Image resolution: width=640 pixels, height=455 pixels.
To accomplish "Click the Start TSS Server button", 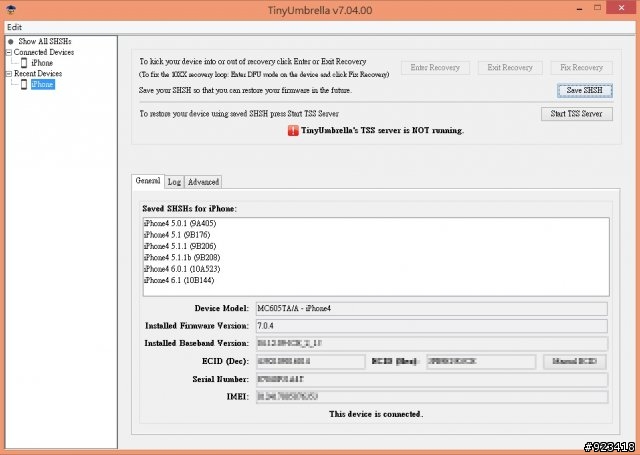I will click(x=577, y=114).
